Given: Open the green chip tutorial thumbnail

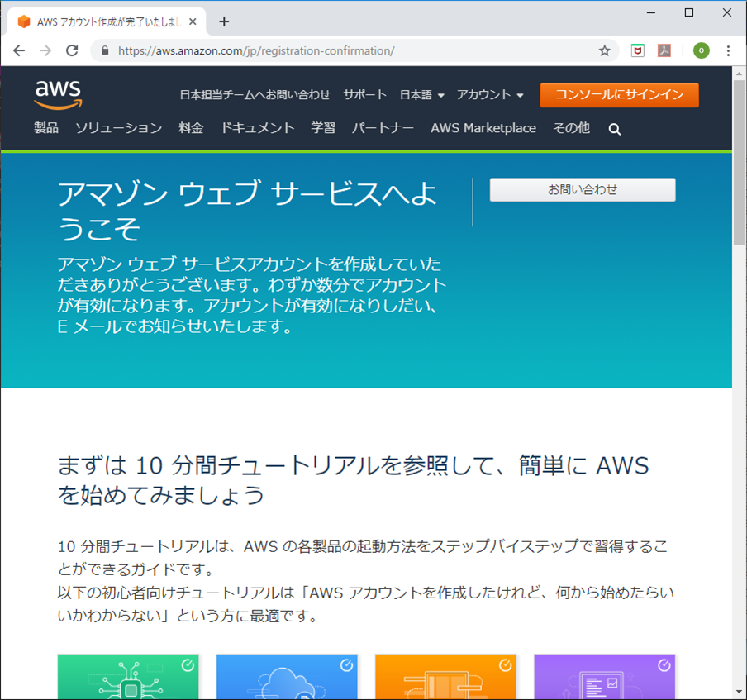Looking at the screenshot, I should pyautogui.click(x=128, y=677).
